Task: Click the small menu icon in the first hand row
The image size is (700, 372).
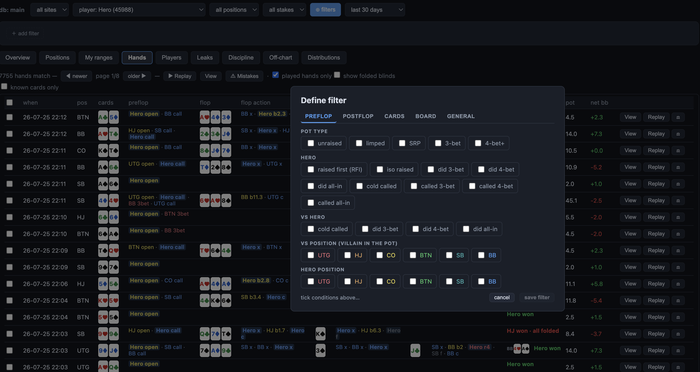Action: (x=678, y=117)
